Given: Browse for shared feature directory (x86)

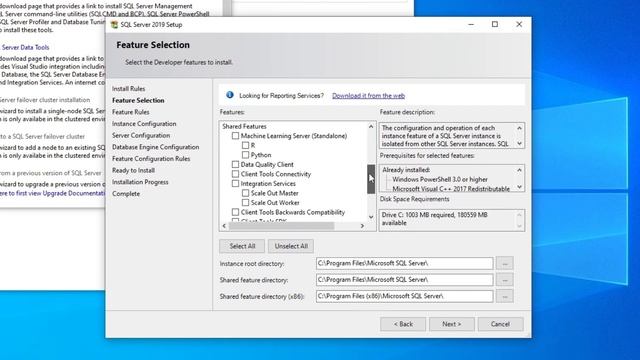Looking at the screenshot, I should [x=504, y=296].
